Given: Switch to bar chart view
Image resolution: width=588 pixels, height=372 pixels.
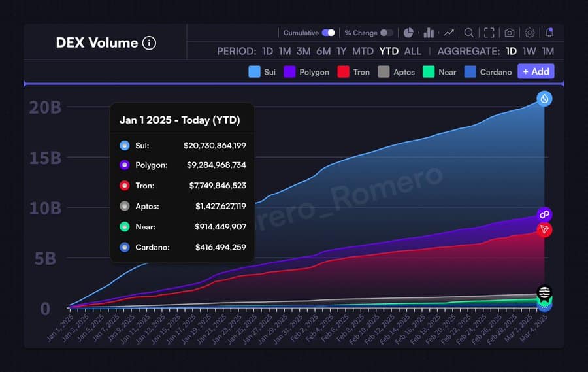Looking at the screenshot, I should point(429,33).
